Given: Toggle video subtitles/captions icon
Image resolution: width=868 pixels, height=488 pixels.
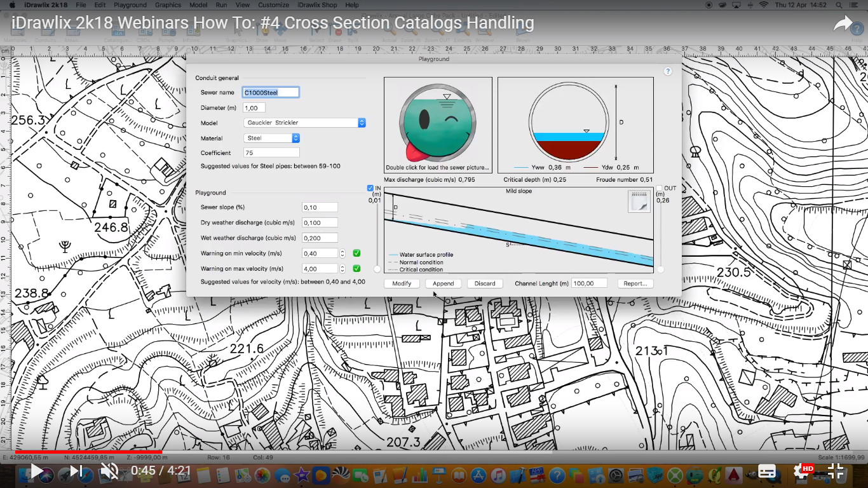Looking at the screenshot, I should [767, 471].
